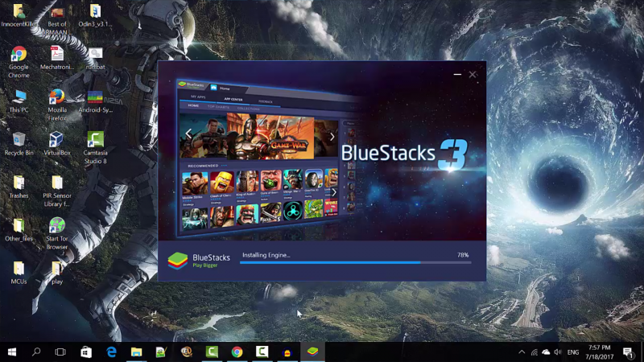Open the Trashes folder
Viewport: 644px width, 362px height.
click(19, 187)
